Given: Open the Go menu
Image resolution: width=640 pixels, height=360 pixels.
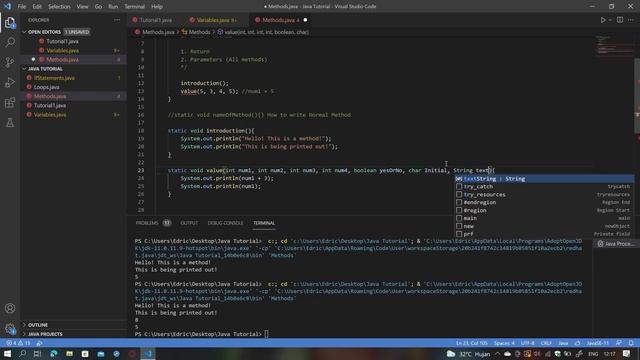Looking at the screenshot, I should coord(98,7).
